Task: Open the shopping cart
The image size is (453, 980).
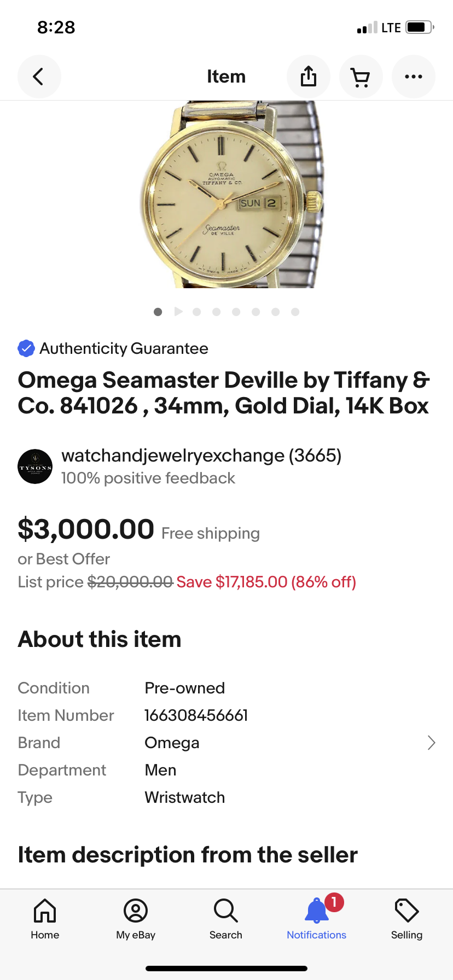Action: 361,77
